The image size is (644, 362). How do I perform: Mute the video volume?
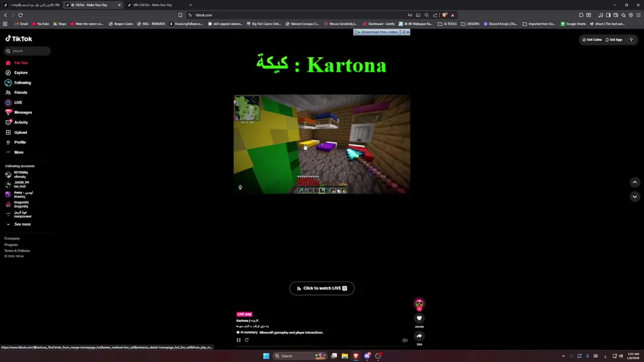(405, 340)
